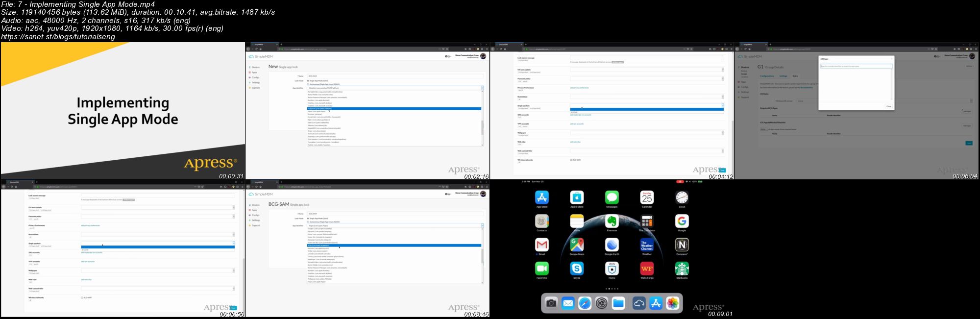Screen dimensions: 980x319
Task: Click add privacy preferences link in 00:04:12 frame
Action: 580,88
